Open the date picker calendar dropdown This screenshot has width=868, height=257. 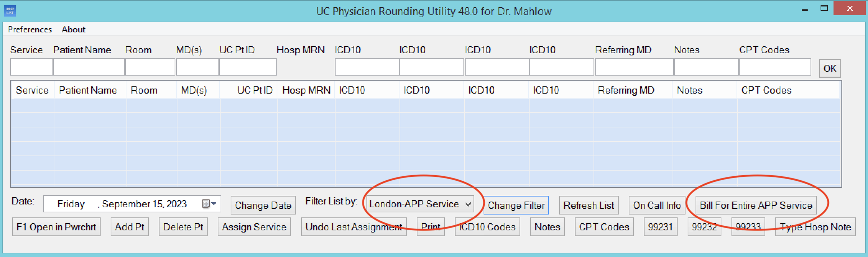[209, 204]
